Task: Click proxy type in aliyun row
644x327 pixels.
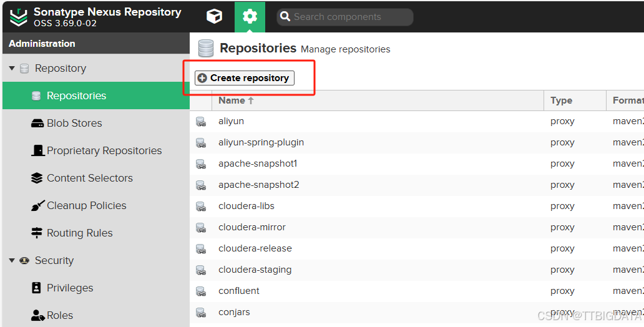Action: click(x=562, y=122)
